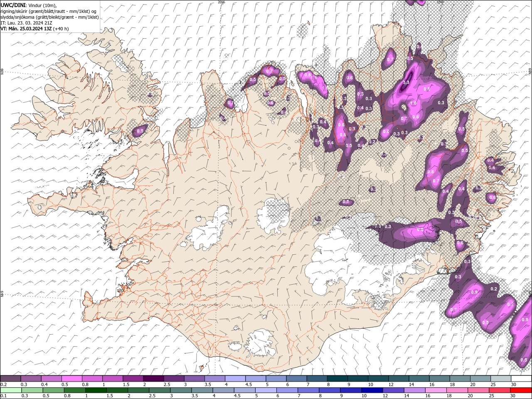The image size is (532, 399).
Task: Select the 'rigning/skúrir' description line
Action: click(x=49, y=11)
